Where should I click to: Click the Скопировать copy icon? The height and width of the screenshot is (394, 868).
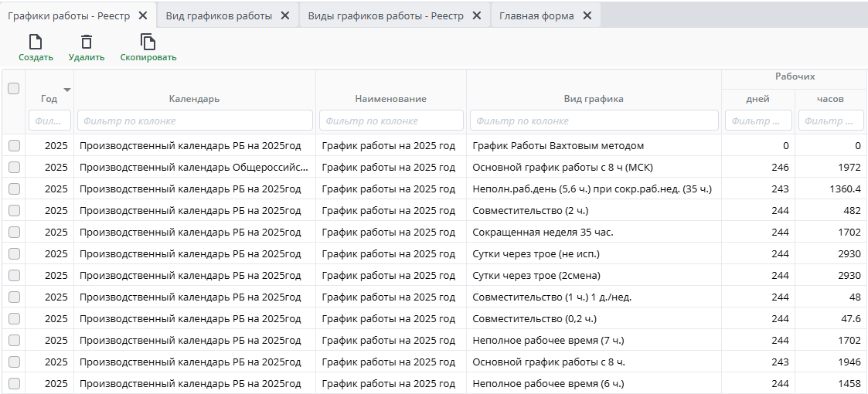pos(148,42)
